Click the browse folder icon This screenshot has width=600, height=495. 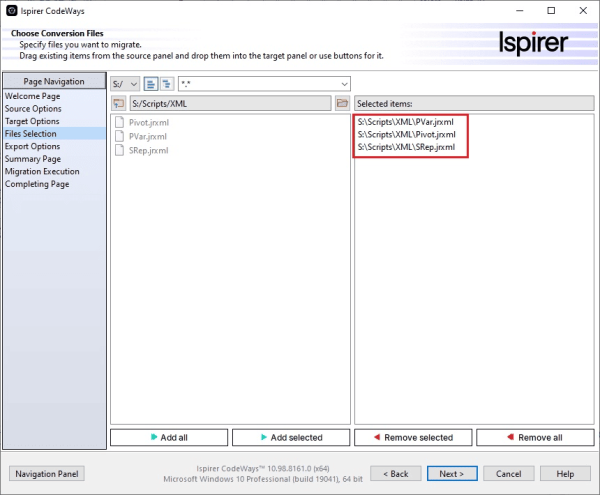coord(342,103)
